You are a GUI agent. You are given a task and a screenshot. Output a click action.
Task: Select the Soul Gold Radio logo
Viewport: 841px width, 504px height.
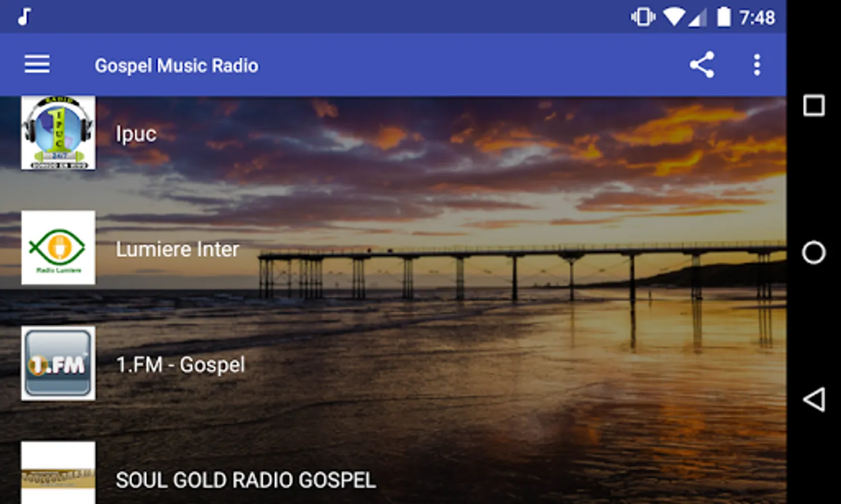point(58,473)
